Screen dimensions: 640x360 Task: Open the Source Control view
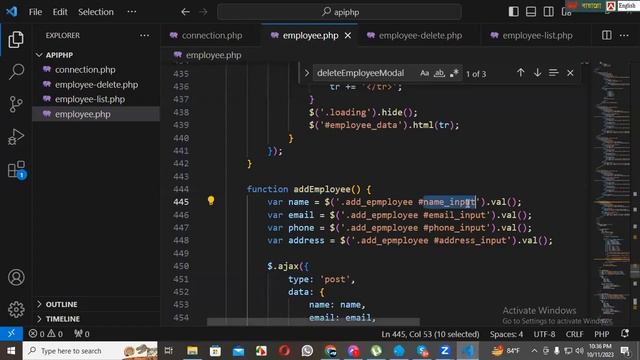16,104
